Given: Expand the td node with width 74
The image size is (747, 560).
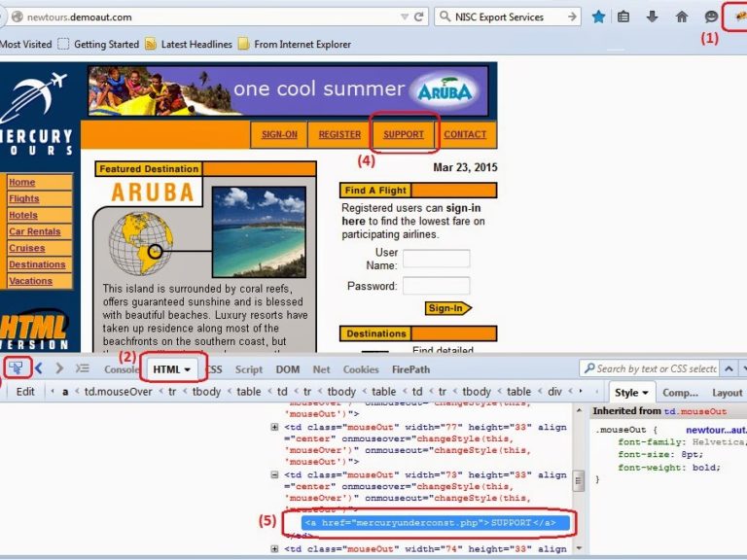Looking at the screenshot, I should (275, 549).
